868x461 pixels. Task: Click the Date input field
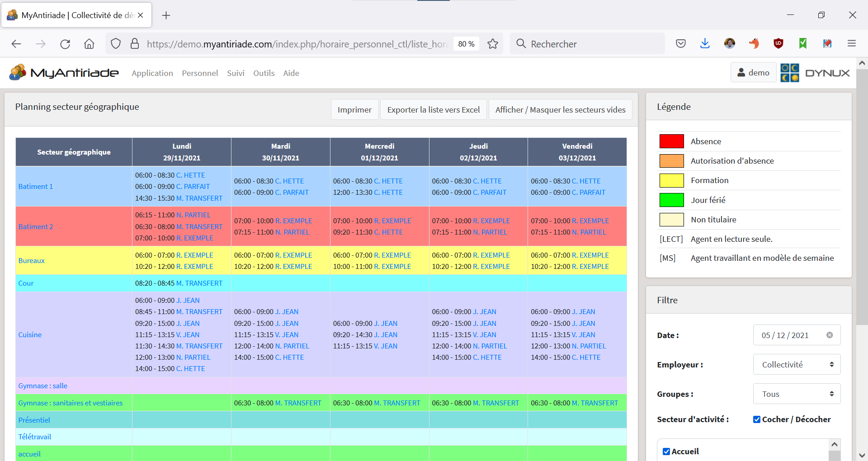click(x=797, y=335)
